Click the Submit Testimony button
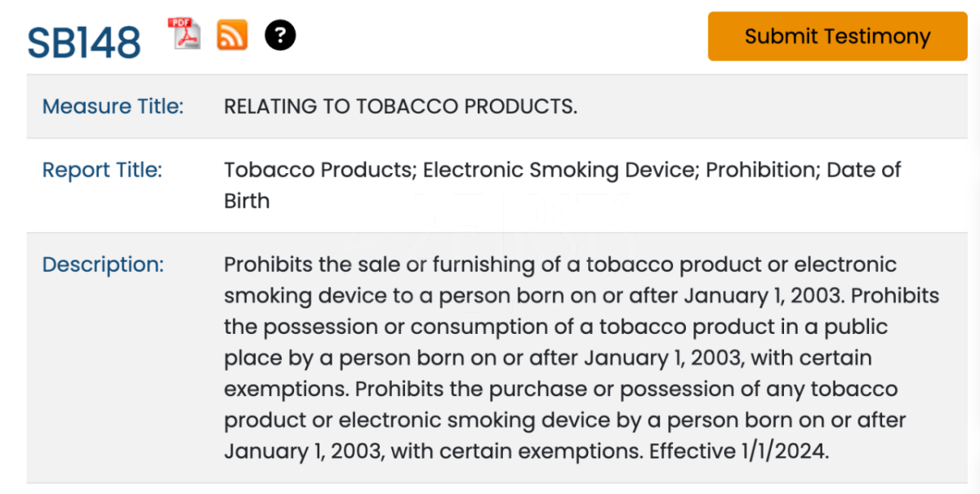980x494 pixels. click(837, 36)
